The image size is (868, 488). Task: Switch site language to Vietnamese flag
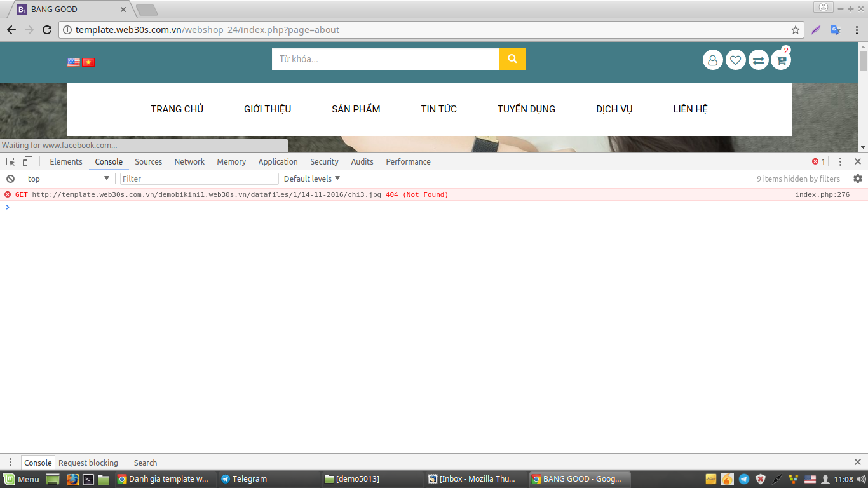tap(88, 62)
